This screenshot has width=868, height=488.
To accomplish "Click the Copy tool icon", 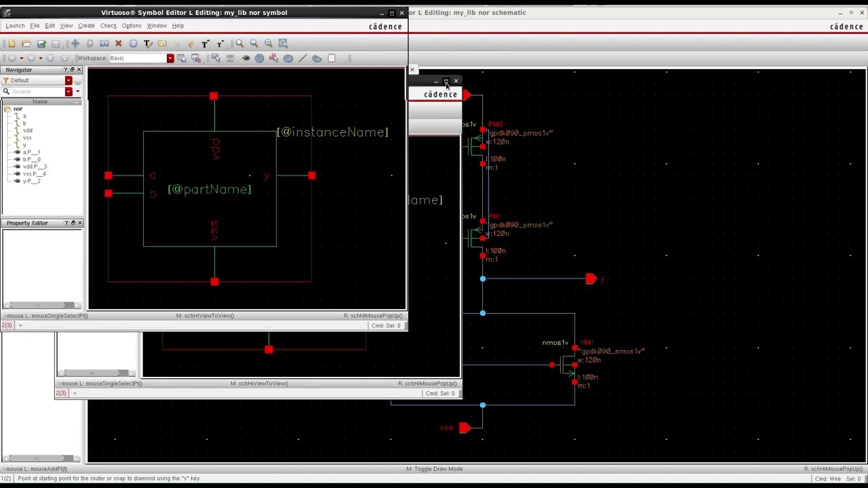I will pyautogui.click(x=90, y=43).
